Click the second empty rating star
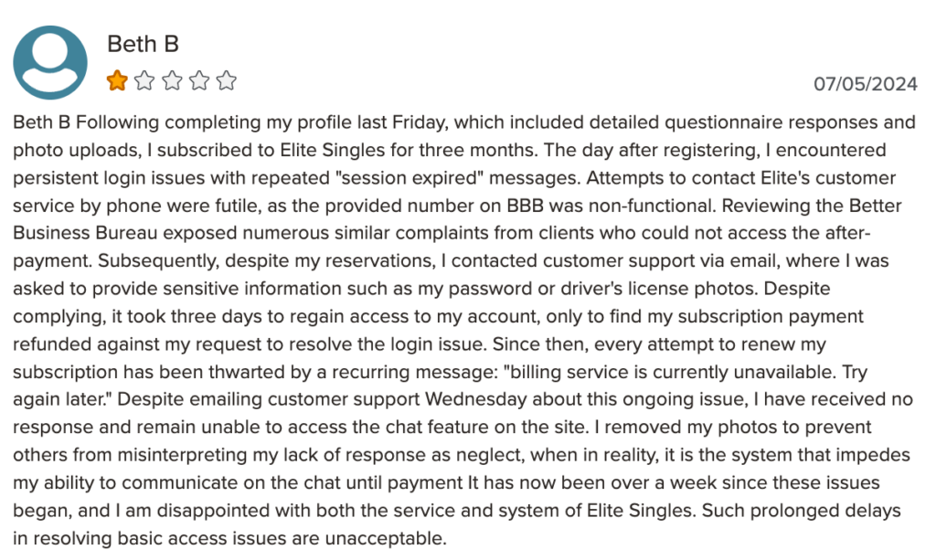936x560 pixels. tap(144, 80)
